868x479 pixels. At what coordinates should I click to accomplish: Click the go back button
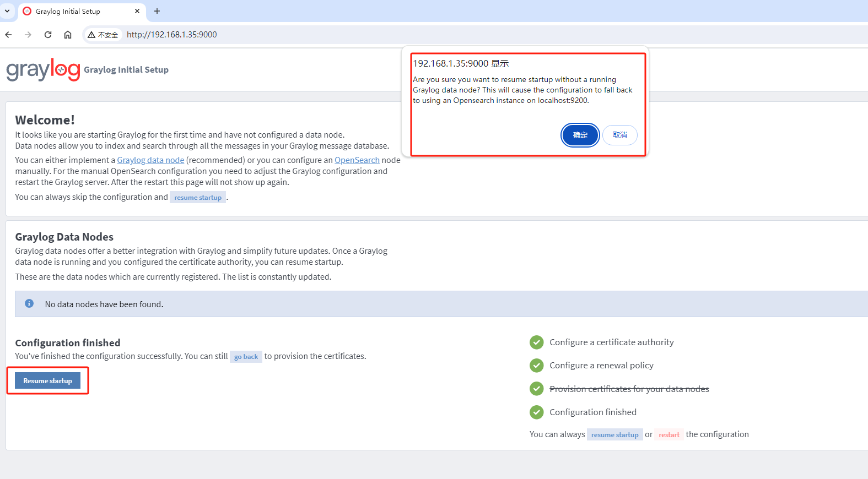click(x=246, y=356)
